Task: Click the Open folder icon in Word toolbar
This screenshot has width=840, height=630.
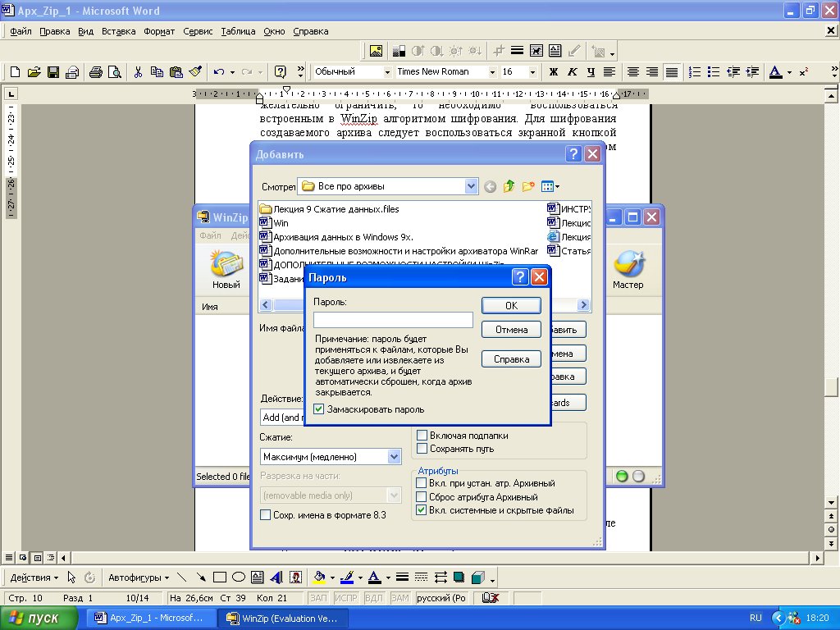Action: 34,72
